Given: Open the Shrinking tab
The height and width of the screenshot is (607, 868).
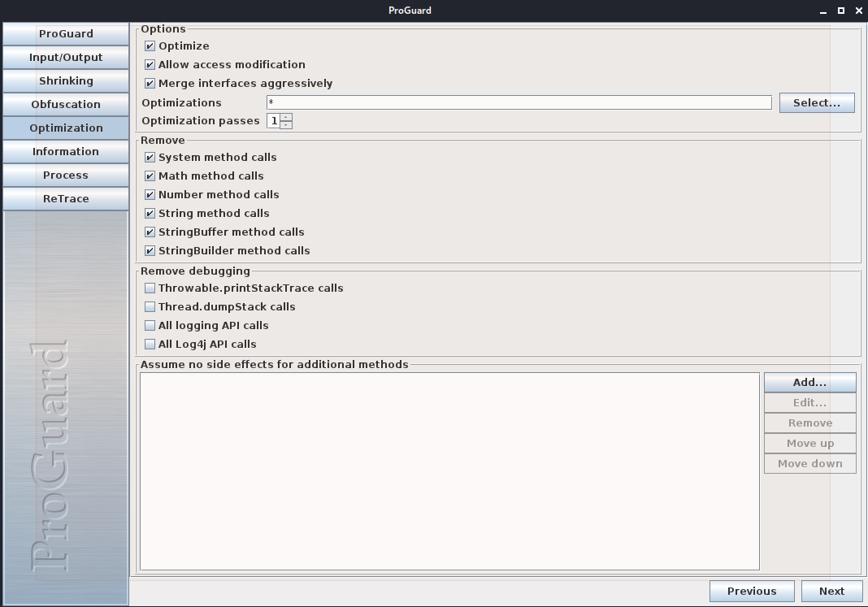Looking at the screenshot, I should (x=66, y=80).
